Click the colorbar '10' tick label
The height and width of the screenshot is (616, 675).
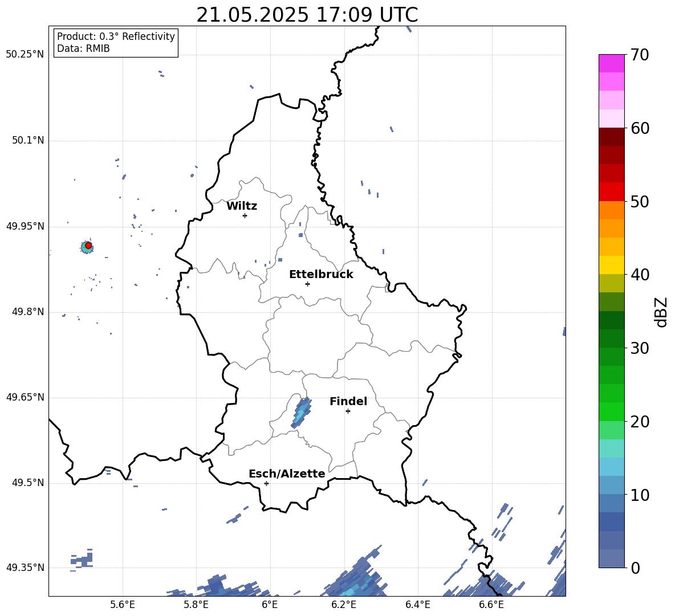pyautogui.click(x=640, y=495)
